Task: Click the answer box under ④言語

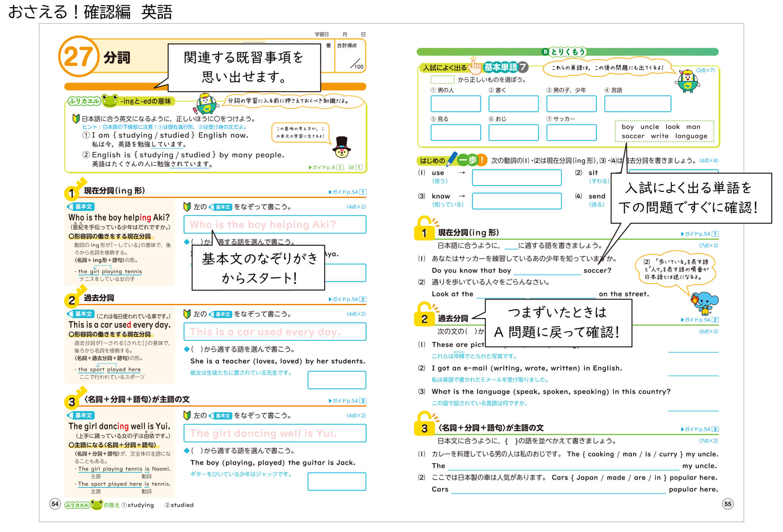Action: [x=638, y=104]
